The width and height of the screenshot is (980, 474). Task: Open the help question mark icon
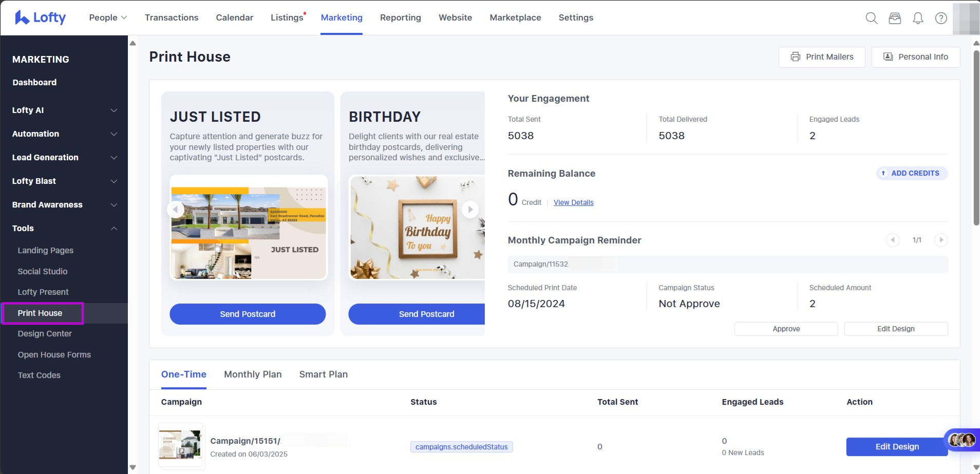(941, 18)
